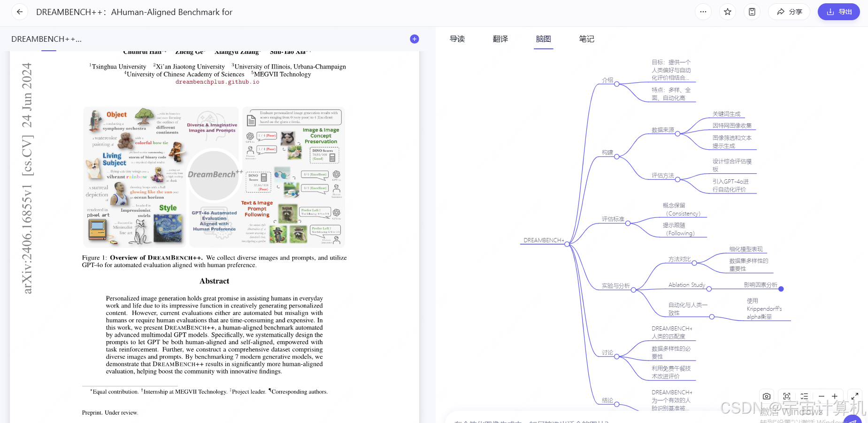Image resolution: width=868 pixels, height=423 pixels.
Task: Select the 引入GPT-4o进行自动化评价 node
Action: (x=730, y=185)
